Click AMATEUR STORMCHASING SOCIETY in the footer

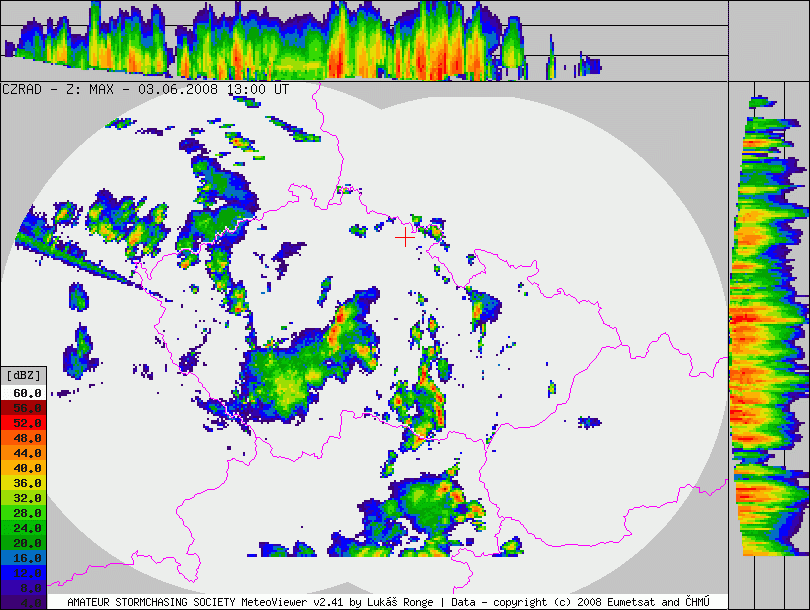pyautogui.click(x=150, y=602)
